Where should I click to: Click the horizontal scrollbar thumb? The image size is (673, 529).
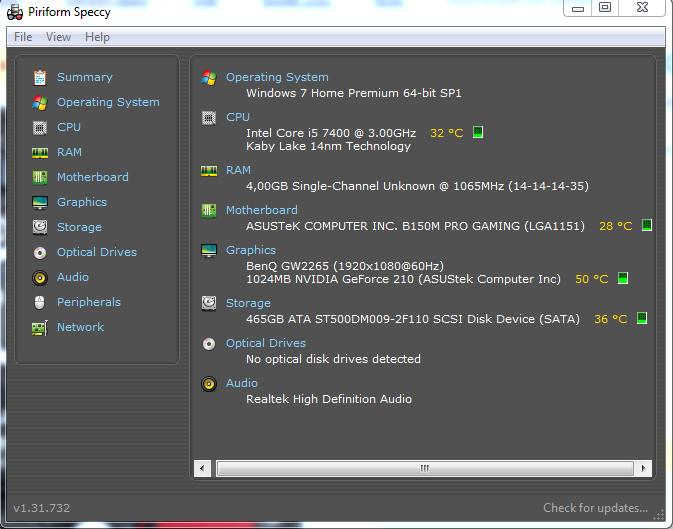pyautogui.click(x=425, y=468)
